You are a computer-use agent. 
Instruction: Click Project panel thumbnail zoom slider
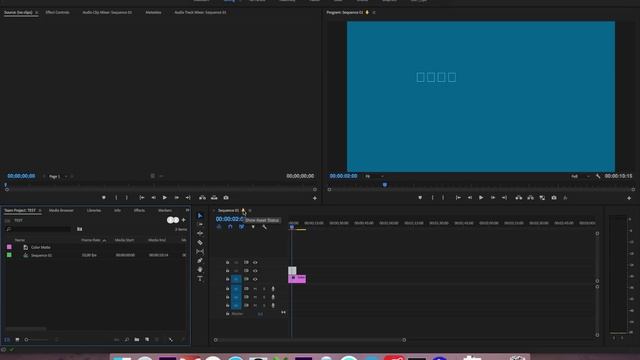pos(37,340)
